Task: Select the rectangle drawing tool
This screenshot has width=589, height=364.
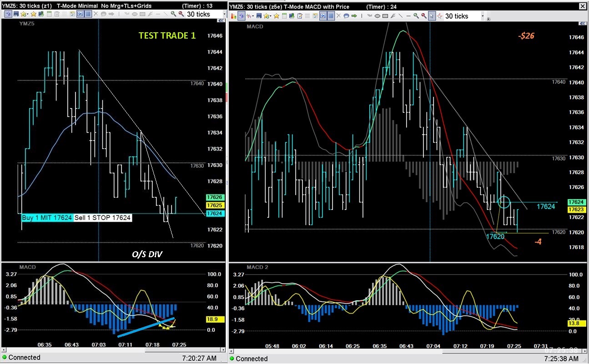Action: pos(143,15)
